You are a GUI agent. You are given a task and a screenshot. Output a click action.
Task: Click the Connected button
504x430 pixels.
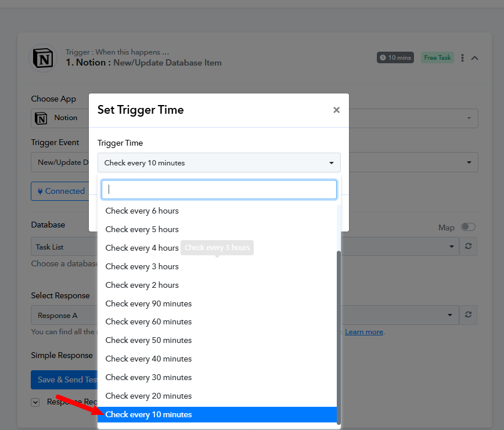click(60, 191)
